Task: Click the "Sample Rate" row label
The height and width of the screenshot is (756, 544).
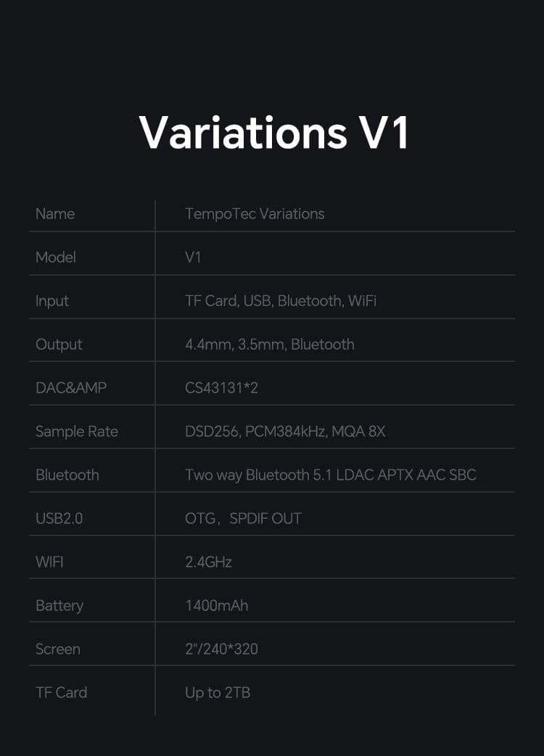Action: tap(77, 432)
